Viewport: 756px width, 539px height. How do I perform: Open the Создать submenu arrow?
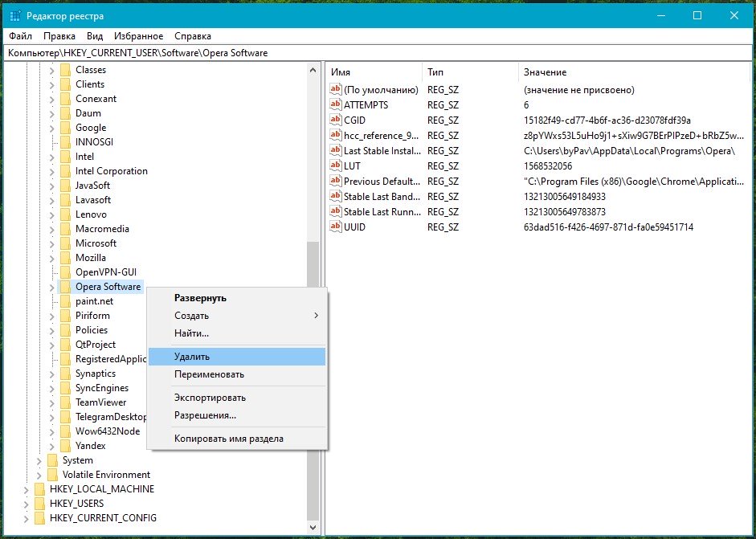(x=317, y=316)
